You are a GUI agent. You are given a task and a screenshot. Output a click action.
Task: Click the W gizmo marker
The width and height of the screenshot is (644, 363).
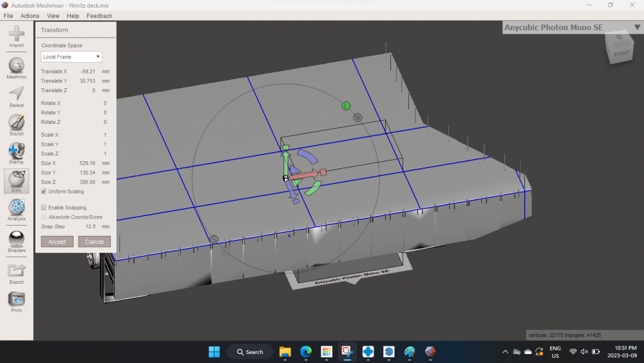[357, 118]
